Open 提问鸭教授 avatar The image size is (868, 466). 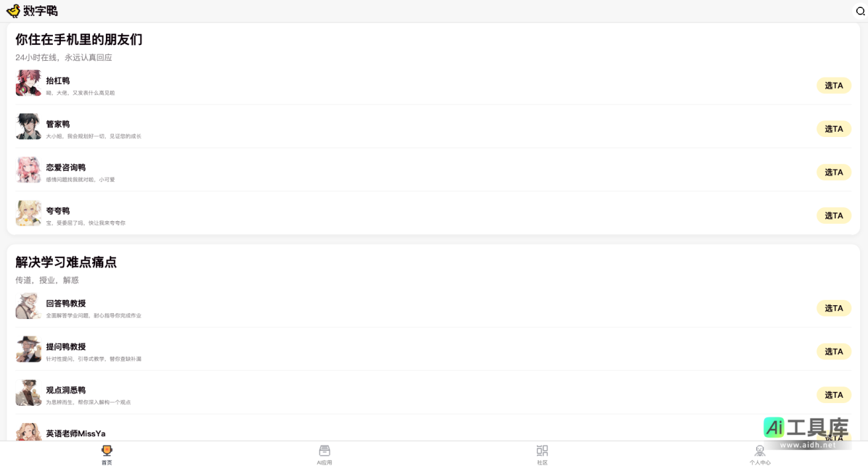(28, 349)
